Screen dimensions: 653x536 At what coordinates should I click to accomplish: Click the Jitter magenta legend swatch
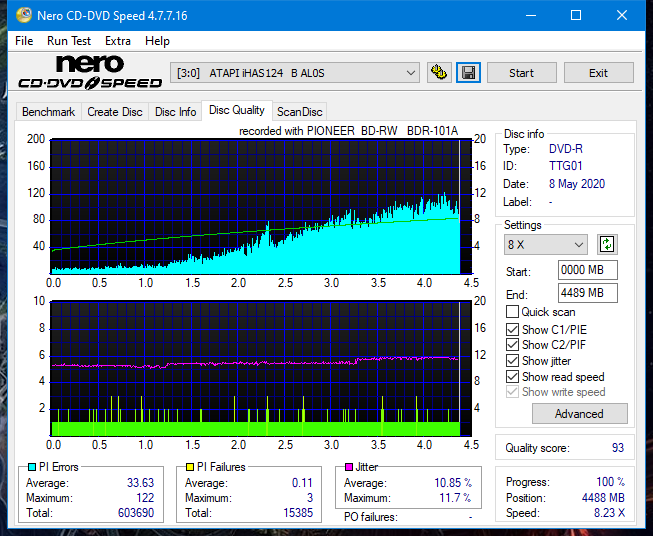349,467
